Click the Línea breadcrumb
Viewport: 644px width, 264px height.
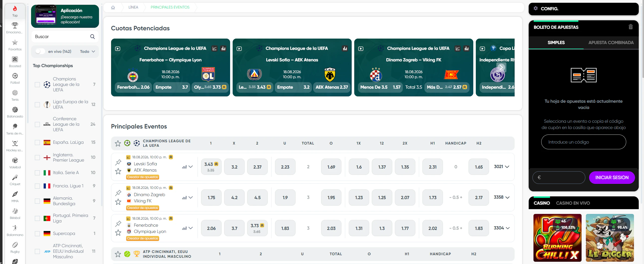pos(133,7)
